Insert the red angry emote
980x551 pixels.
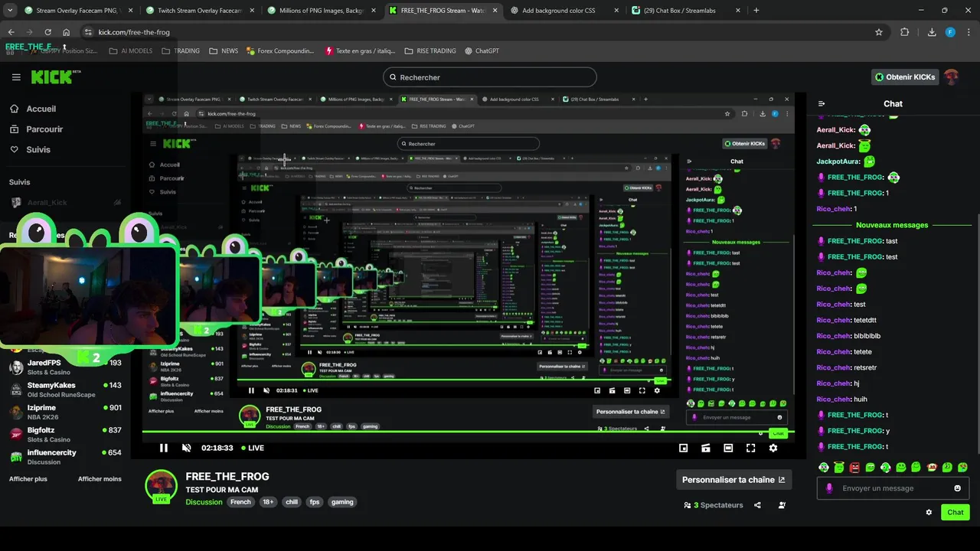tap(854, 467)
